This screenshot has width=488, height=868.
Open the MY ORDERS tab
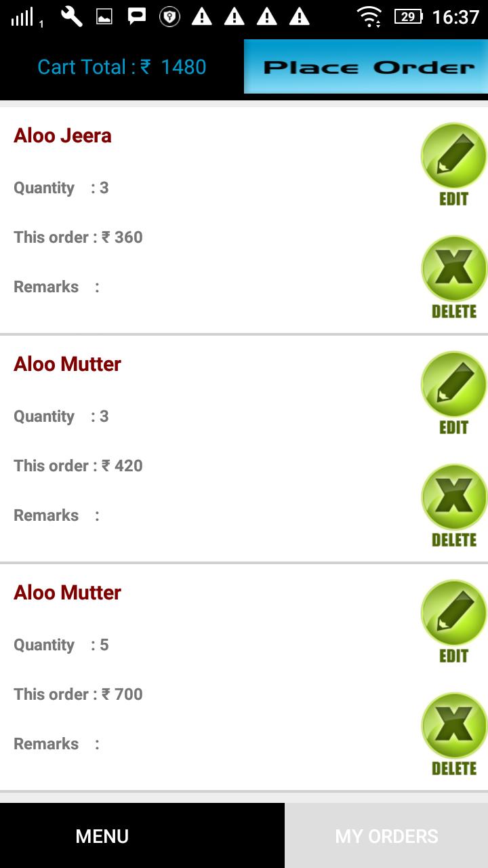[x=386, y=836]
